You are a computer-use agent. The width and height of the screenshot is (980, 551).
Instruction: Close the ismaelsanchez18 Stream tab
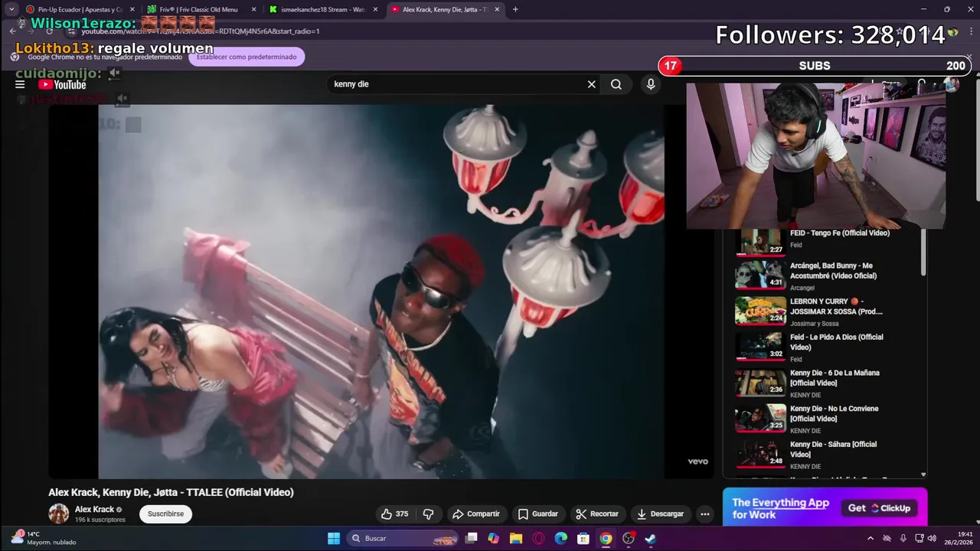375,9
